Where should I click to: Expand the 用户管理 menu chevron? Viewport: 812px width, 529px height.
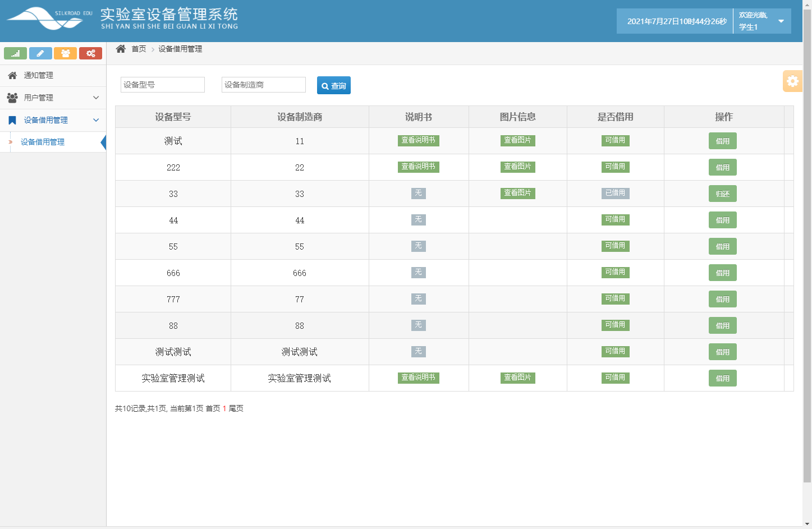click(x=95, y=98)
